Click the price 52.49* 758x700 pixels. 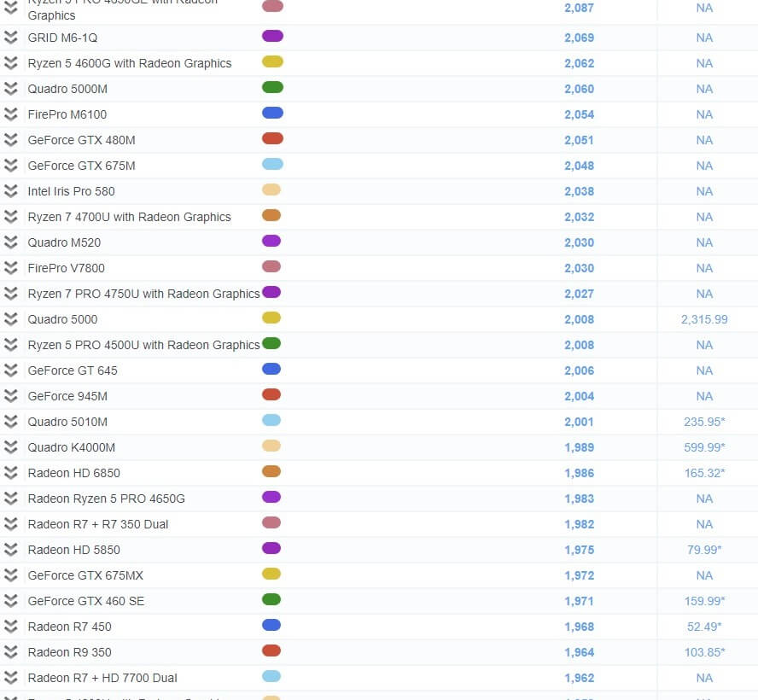[x=704, y=627]
